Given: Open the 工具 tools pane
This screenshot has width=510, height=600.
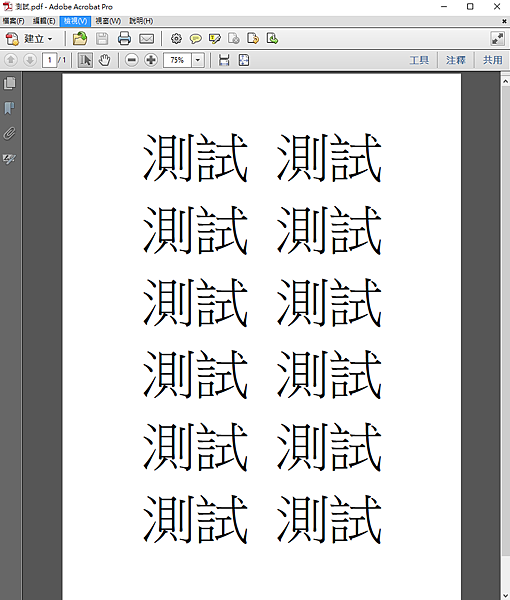Looking at the screenshot, I should tap(419, 60).
